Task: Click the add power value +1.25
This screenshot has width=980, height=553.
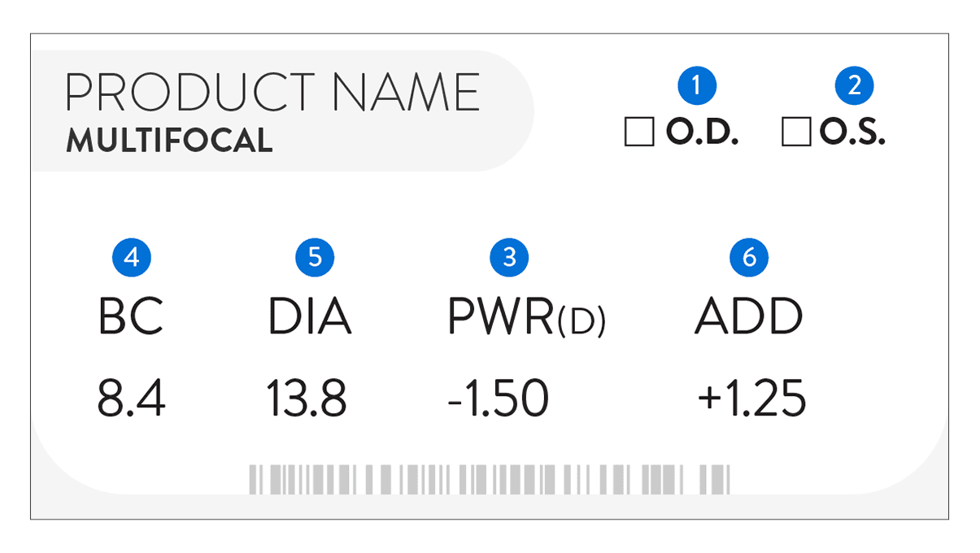Action: (751, 399)
